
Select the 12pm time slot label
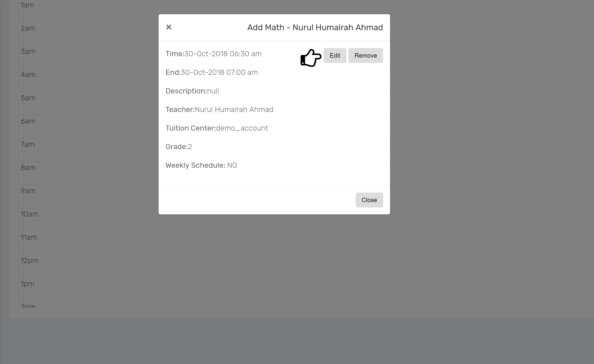point(30,261)
